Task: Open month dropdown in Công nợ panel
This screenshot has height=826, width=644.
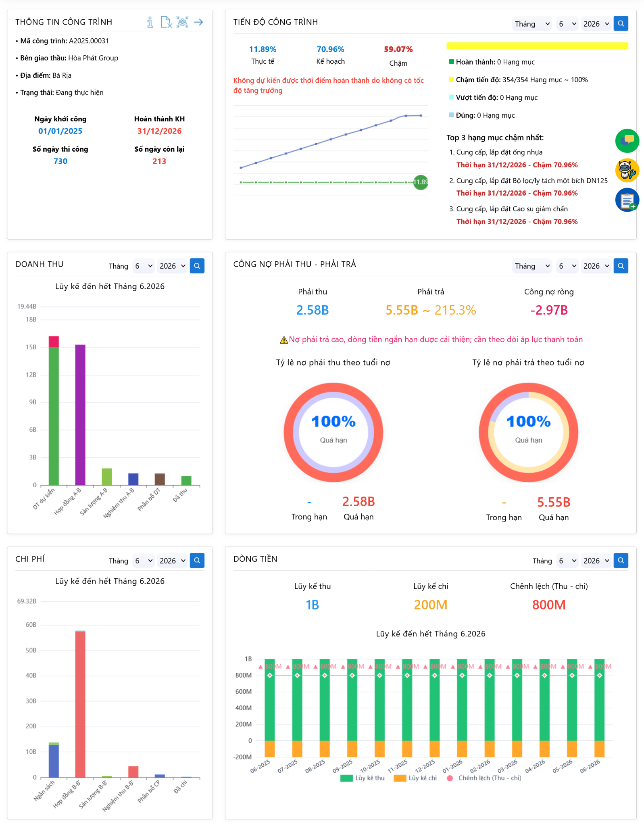Action: click(567, 266)
